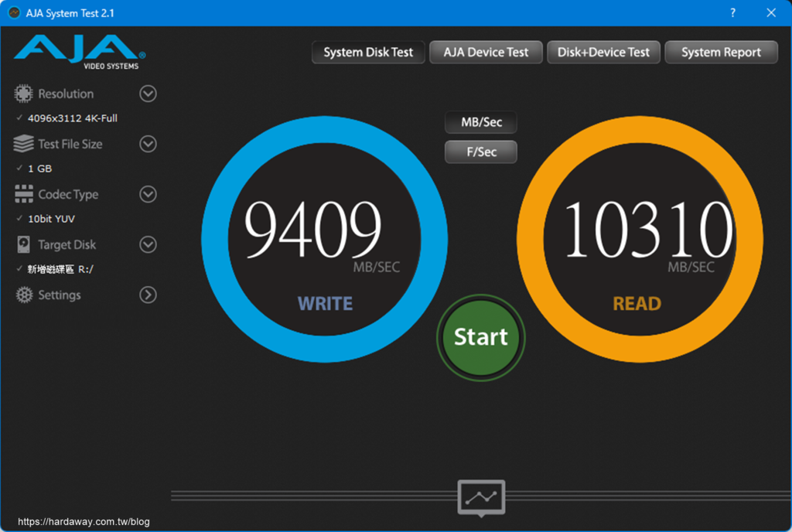The width and height of the screenshot is (792, 532).
Task: Expand the Test File Size dropdown chevron
Action: point(148,144)
